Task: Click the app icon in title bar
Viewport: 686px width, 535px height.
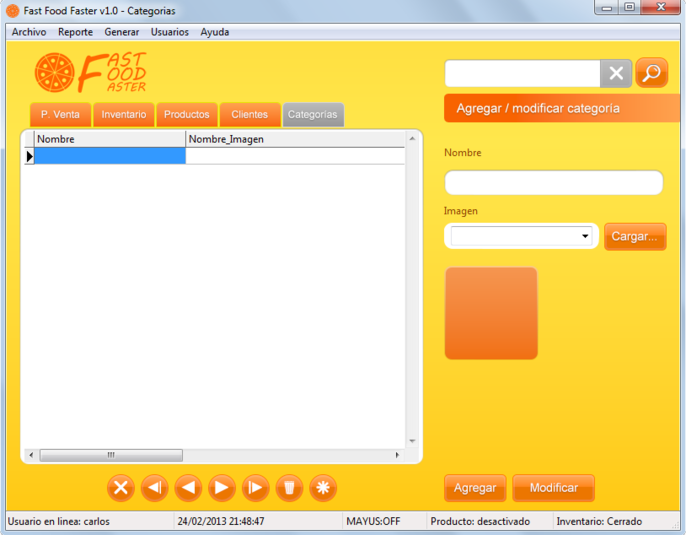Action: point(13,10)
